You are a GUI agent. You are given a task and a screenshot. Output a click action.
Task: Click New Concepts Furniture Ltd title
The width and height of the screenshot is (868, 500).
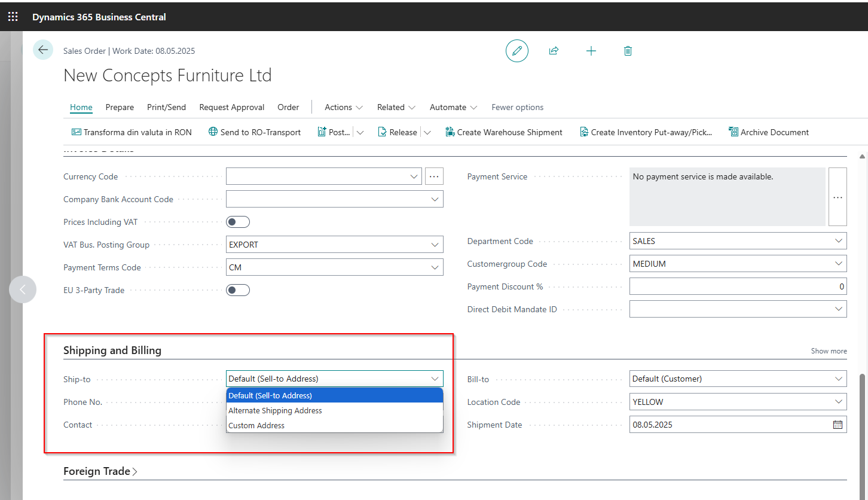[x=167, y=75]
